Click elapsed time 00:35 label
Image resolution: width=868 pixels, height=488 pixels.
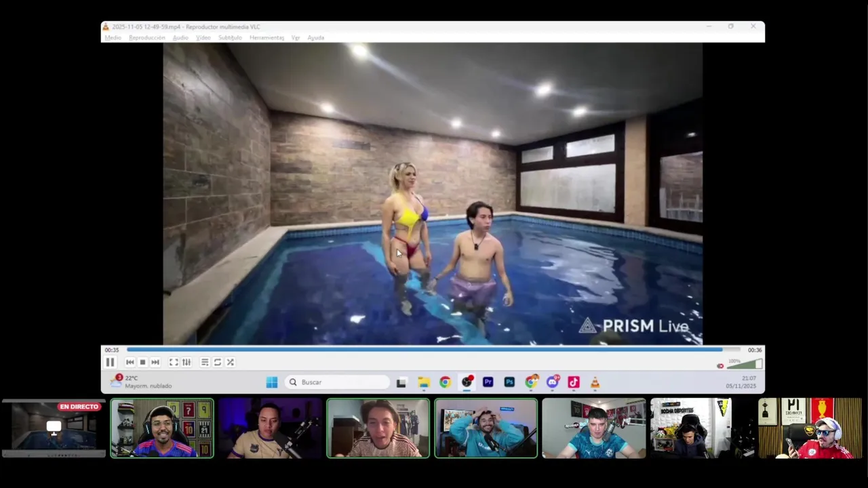point(112,350)
